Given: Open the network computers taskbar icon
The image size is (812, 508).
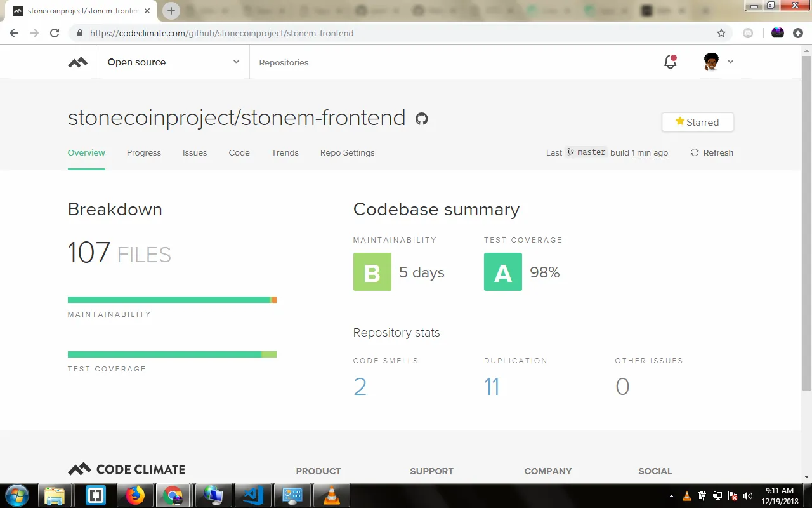Looking at the screenshot, I should (213, 495).
